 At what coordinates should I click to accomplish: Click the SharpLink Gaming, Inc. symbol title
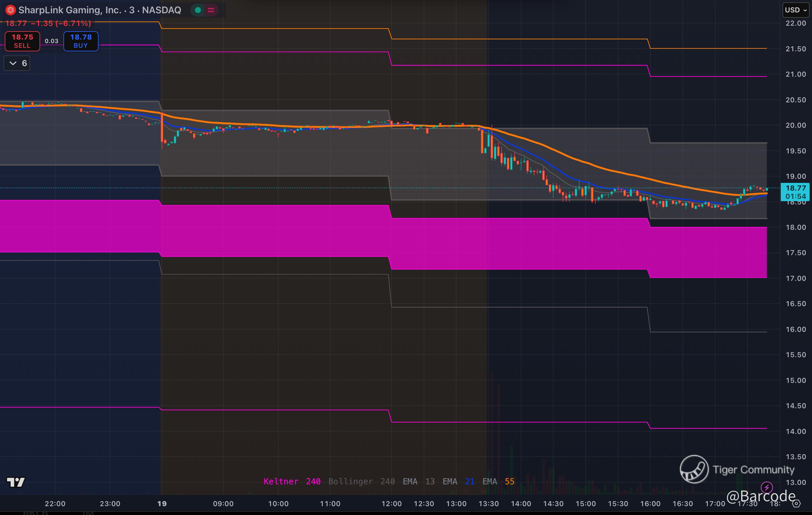[x=99, y=10]
